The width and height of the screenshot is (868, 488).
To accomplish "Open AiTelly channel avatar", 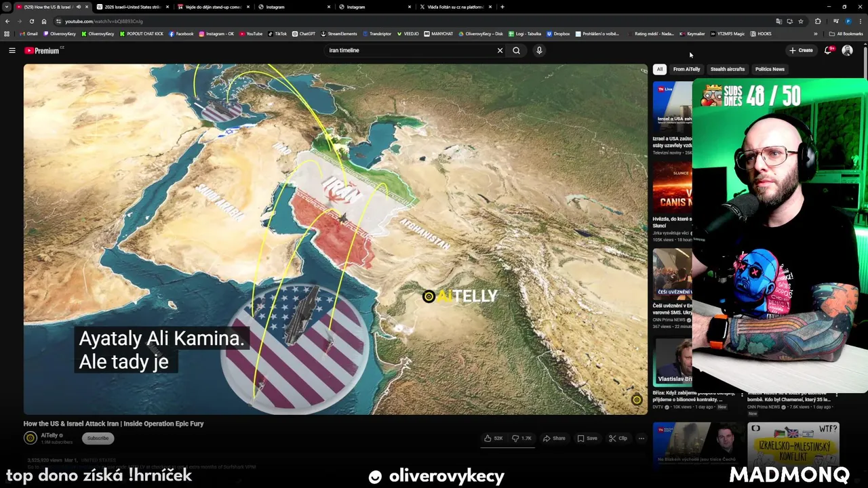I will coord(30,438).
